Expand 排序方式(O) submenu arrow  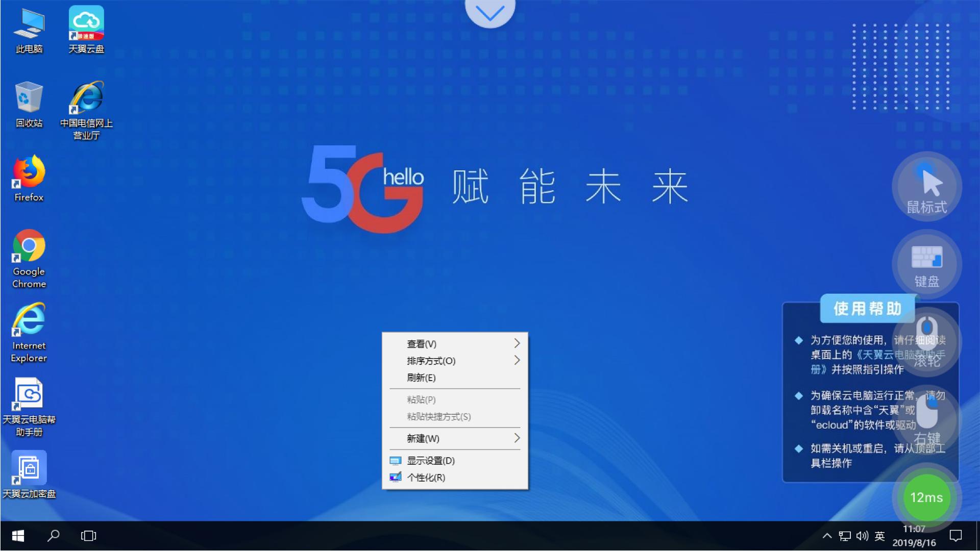click(x=518, y=361)
